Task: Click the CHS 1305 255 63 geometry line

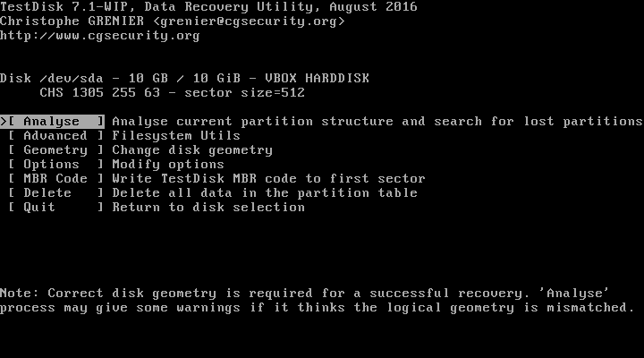Action: point(172,93)
